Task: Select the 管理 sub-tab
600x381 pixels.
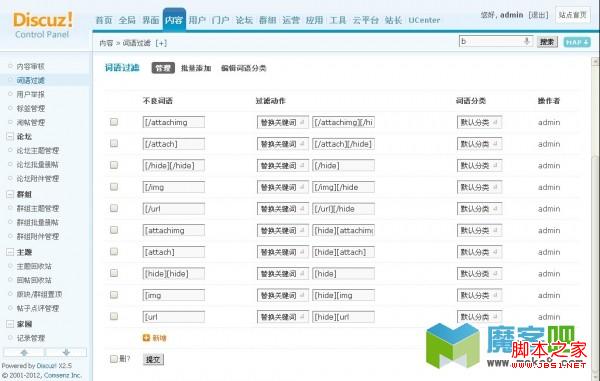Action: (x=163, y=68)
